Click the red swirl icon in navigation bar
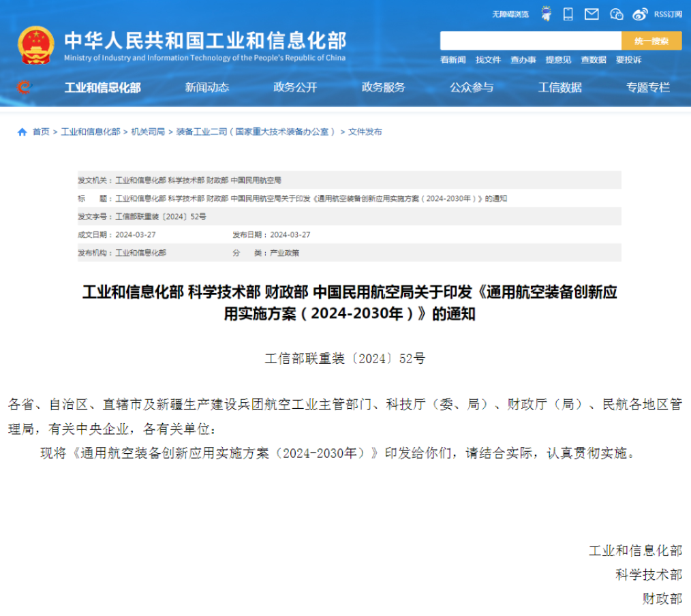691x616 pixels. coord(24,87)
